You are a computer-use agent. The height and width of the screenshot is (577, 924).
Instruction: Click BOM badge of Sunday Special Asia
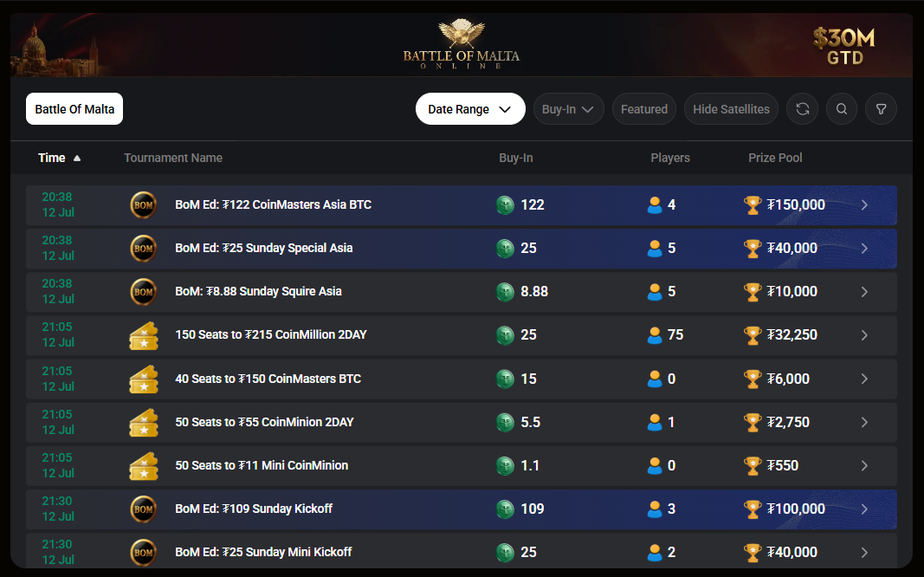(143, 248)
